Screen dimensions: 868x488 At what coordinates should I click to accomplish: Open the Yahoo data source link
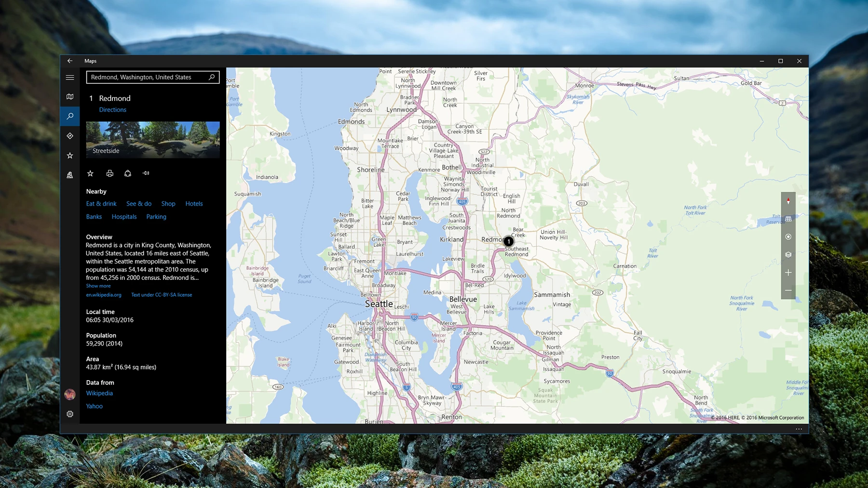(x=95, y=406)
